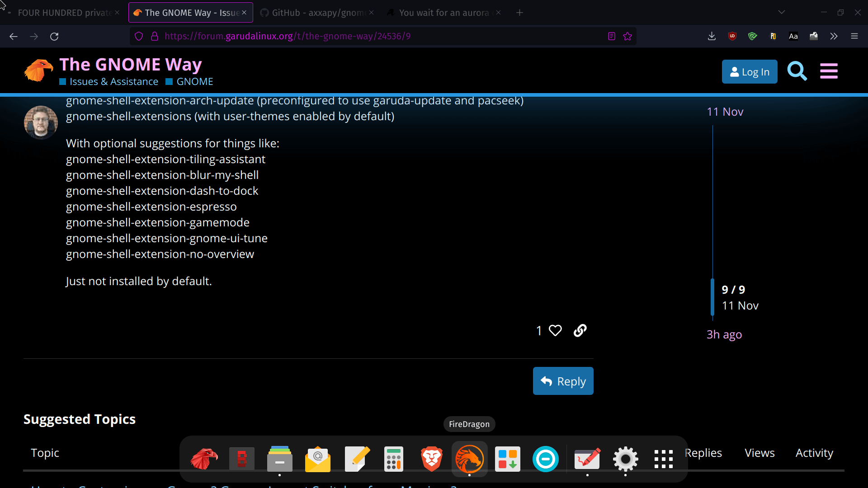
Task: Open the browser downloads panel
Action: point(712,36)
